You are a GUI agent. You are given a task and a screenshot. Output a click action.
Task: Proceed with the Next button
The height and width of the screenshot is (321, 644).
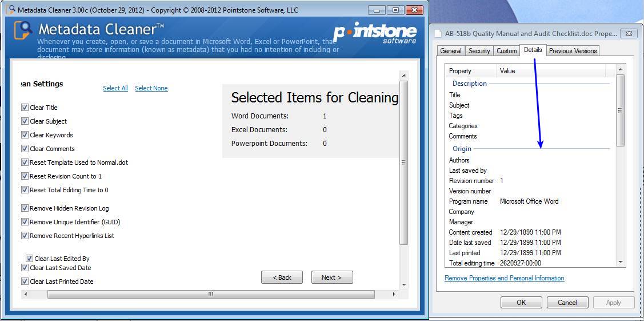click(332, 278)
